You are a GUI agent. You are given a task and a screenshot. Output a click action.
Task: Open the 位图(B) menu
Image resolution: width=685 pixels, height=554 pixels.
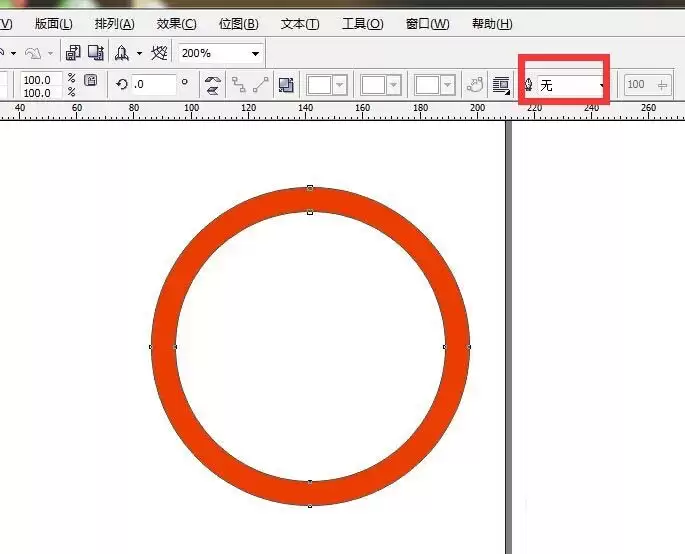(x=239, y=24)
